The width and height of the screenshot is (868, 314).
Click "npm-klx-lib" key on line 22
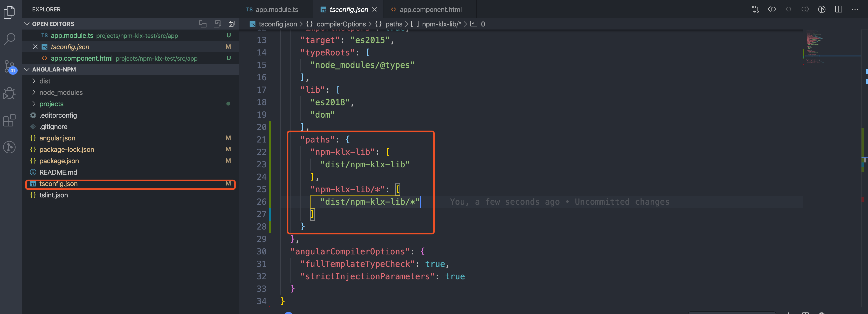[342, 152]
